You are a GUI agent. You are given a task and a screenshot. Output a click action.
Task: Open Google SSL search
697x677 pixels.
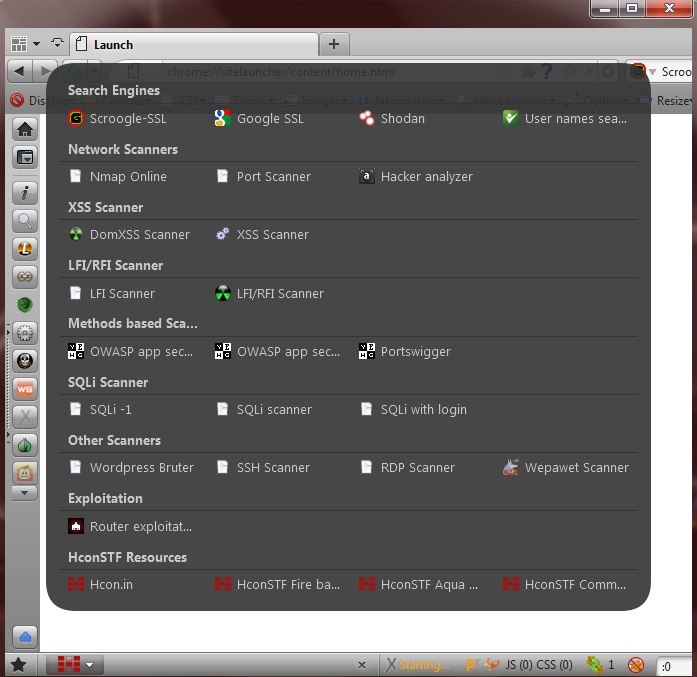pos(259,119)
